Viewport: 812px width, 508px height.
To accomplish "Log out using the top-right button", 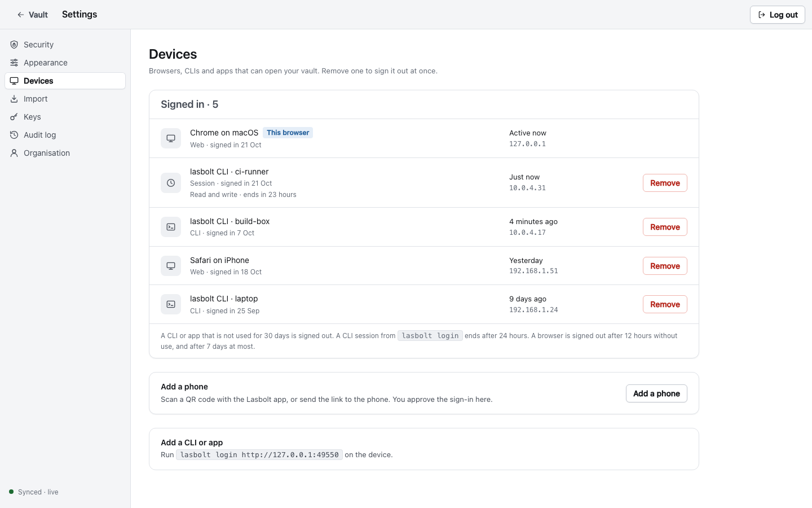I will click(x=777, y=15).
